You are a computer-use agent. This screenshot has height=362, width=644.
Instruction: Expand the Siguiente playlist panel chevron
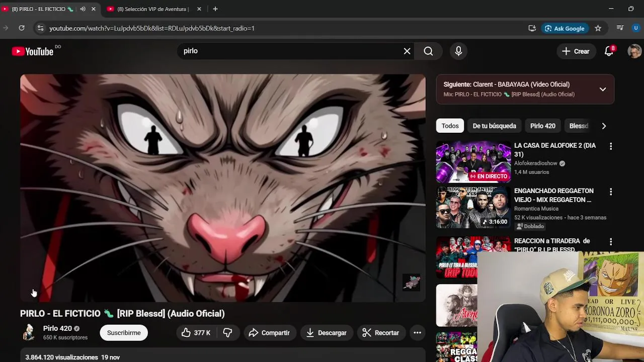[603, 89]
